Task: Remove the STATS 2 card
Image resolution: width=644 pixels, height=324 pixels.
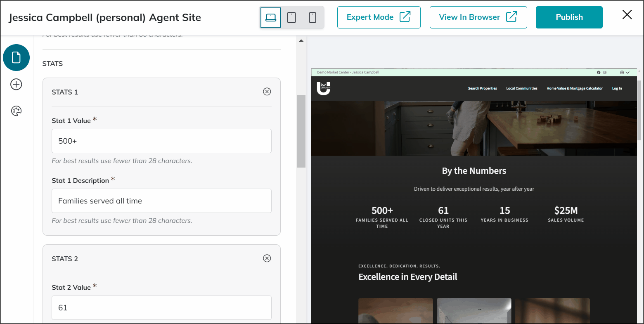Action: tap(267, 258)
